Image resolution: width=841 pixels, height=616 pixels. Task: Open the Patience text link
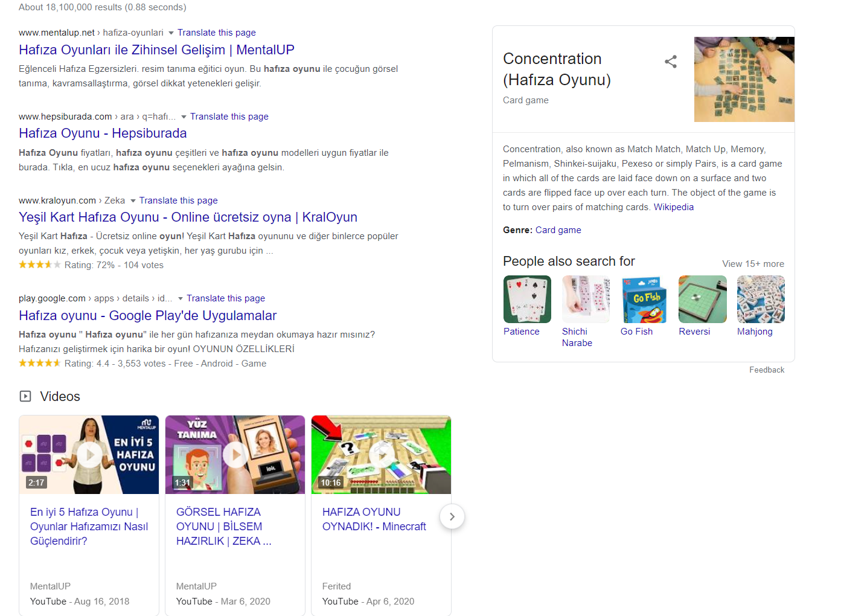522,332
